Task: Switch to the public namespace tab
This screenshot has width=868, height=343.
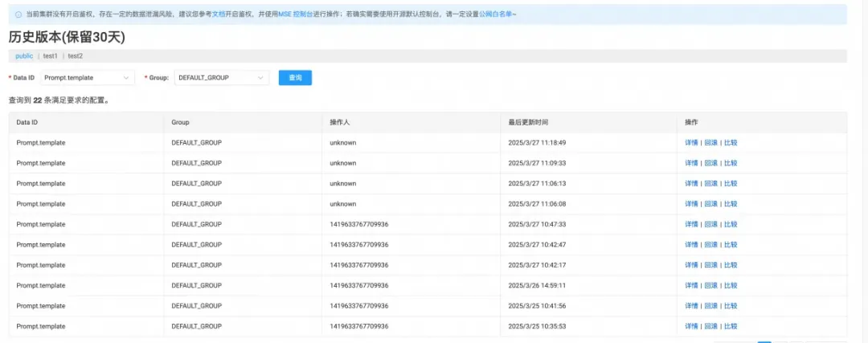Action: pyautogui.click(x=24, y=56)
